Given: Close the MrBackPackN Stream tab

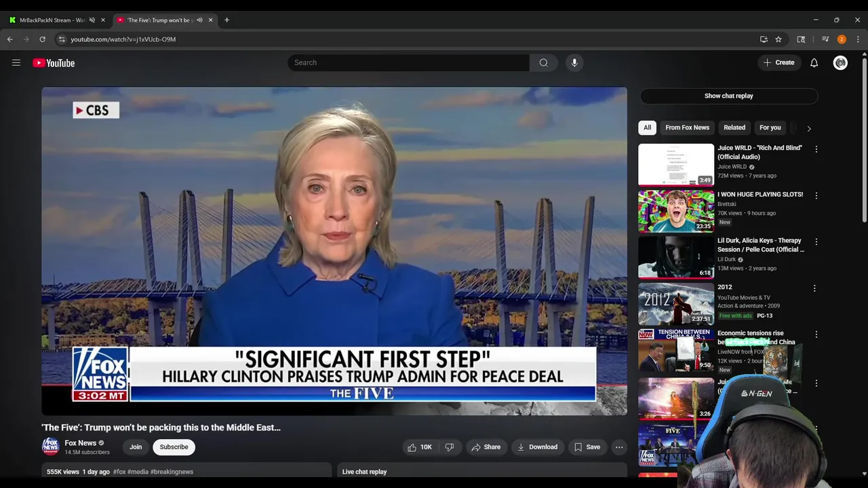Looking at the screenshot, I should pos(103,20).
